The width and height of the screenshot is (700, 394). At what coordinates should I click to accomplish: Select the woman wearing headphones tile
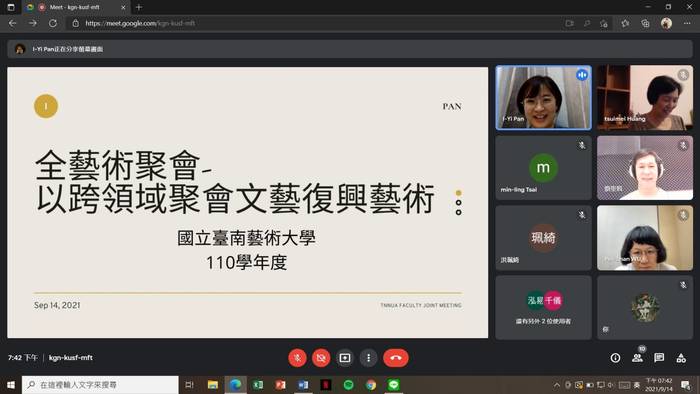point(645,168)
